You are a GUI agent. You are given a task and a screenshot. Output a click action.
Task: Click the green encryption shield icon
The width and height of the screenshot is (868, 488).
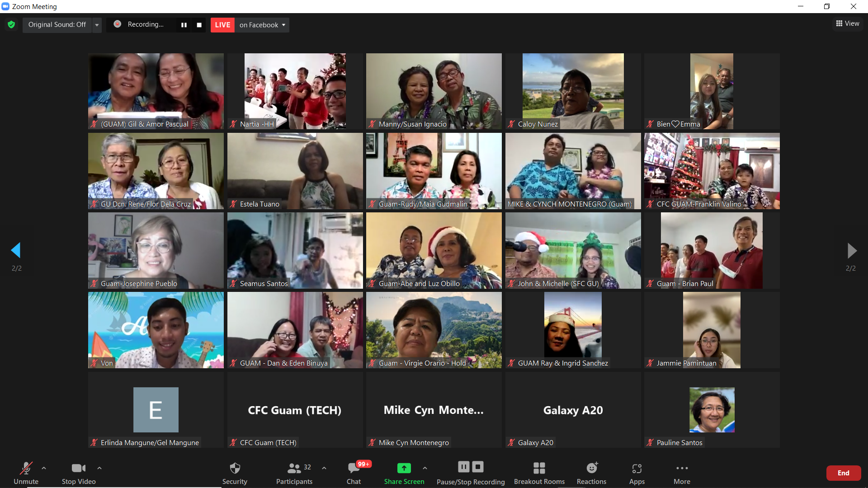click(11, 24)
